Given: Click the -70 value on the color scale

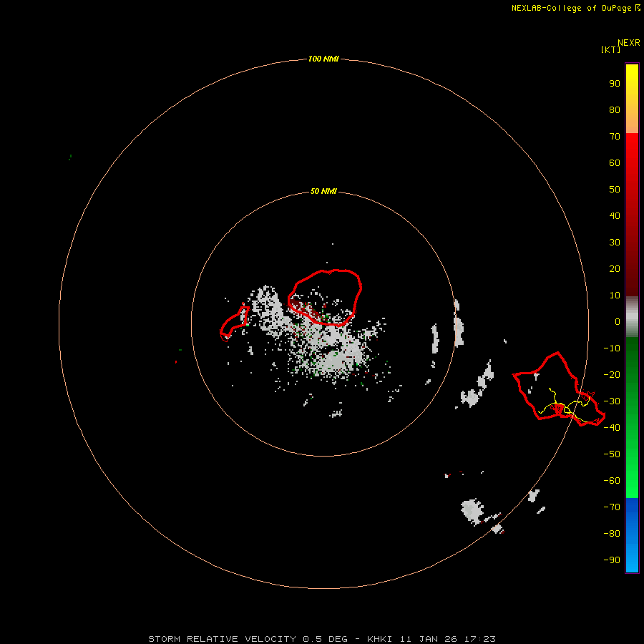Looking at the screenshot, I should (x=612, y=507).
